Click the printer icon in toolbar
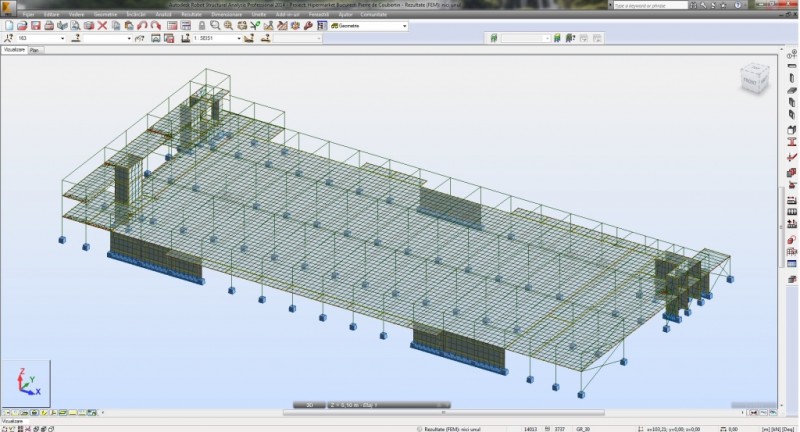The image size is (800, 432). tap(48, 25)
